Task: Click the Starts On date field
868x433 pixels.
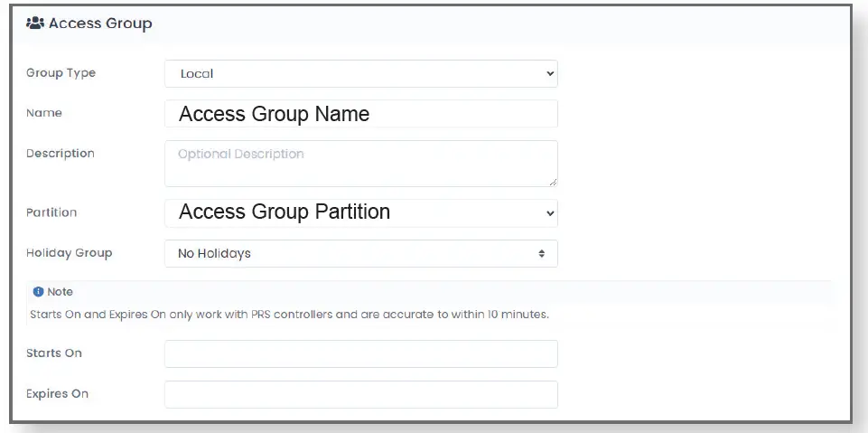Action: [360, 353]
